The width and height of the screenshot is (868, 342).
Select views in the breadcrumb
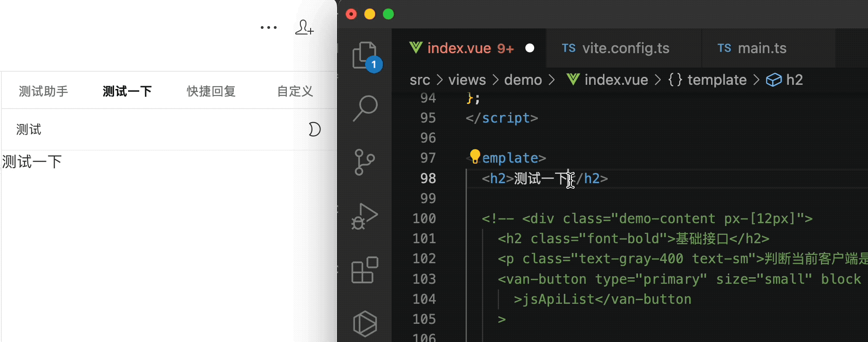(x=467, y=80)
